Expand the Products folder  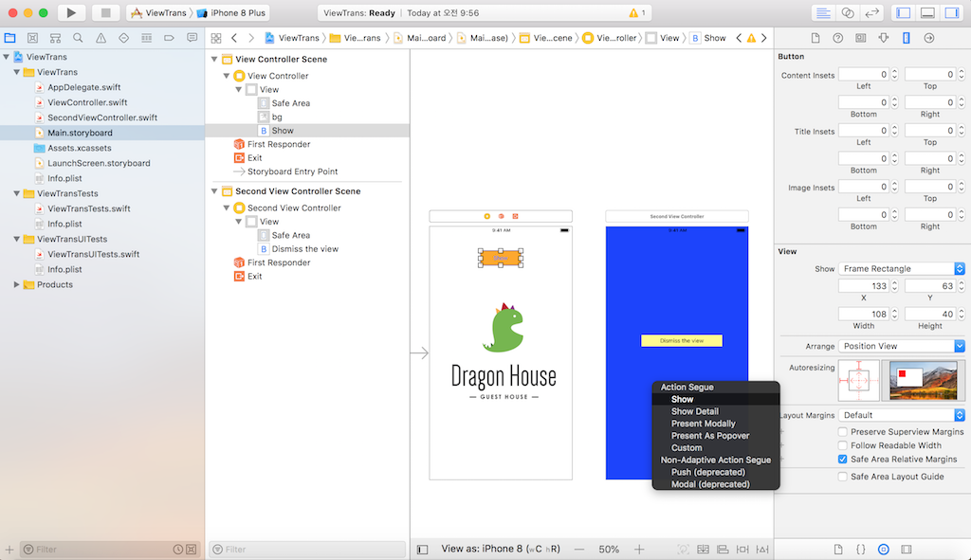pos(16,284)
